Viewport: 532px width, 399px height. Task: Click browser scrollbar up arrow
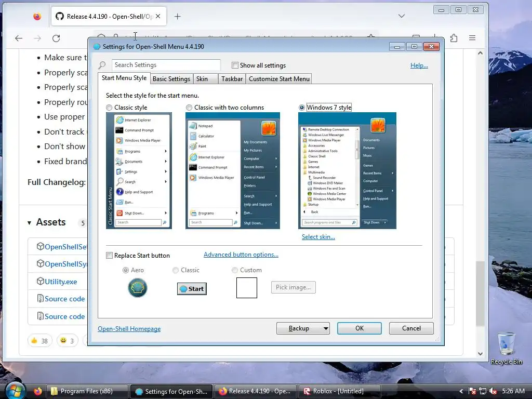(x=480, y=53)
